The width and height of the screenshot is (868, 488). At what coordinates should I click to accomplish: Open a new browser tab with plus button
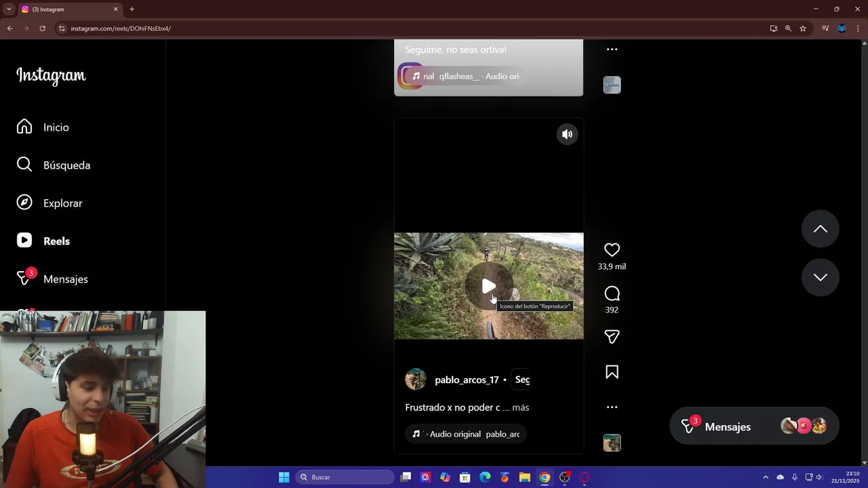[x=132, y=9]
